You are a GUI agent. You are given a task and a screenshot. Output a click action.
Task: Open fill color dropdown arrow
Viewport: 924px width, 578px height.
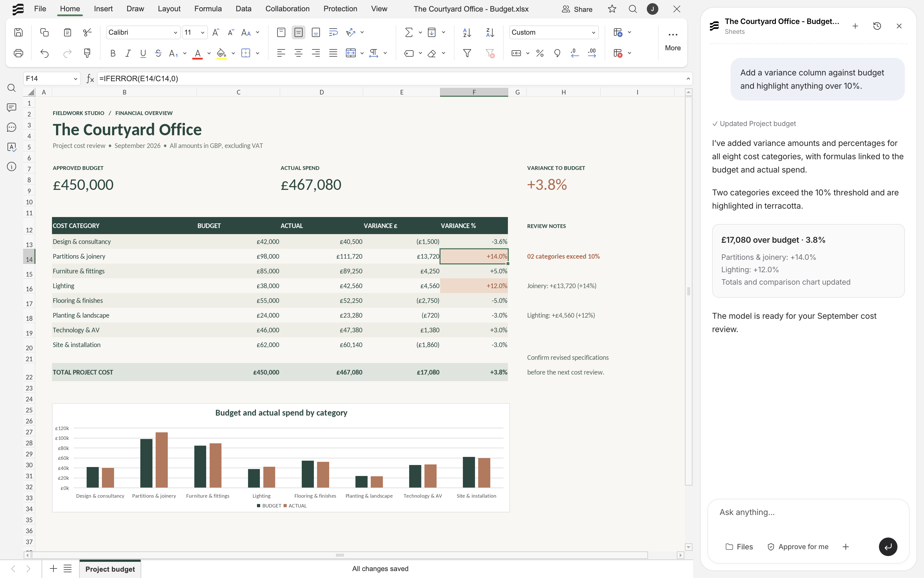pos(233,53)
